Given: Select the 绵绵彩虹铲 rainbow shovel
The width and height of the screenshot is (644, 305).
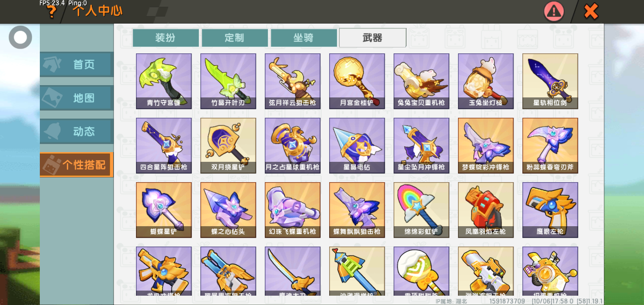Looking at the screenshot, I should coord(421,210).
